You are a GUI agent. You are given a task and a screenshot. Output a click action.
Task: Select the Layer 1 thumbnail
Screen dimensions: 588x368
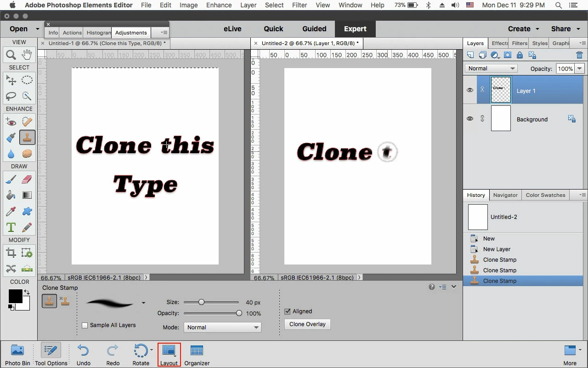click(x=501, y=91)
